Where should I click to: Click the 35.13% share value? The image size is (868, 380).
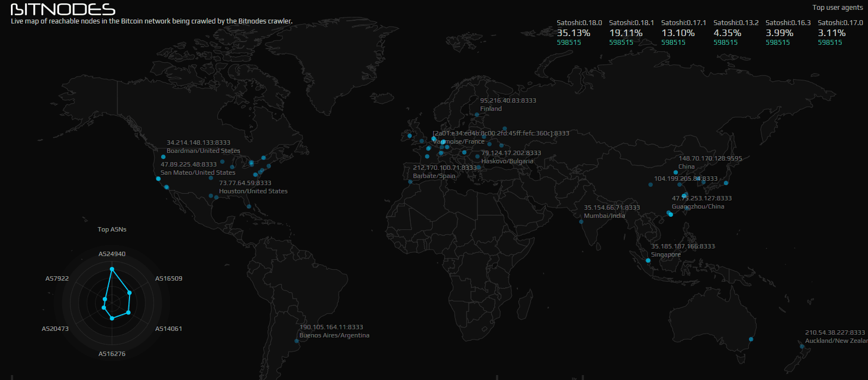coord(574,33)
